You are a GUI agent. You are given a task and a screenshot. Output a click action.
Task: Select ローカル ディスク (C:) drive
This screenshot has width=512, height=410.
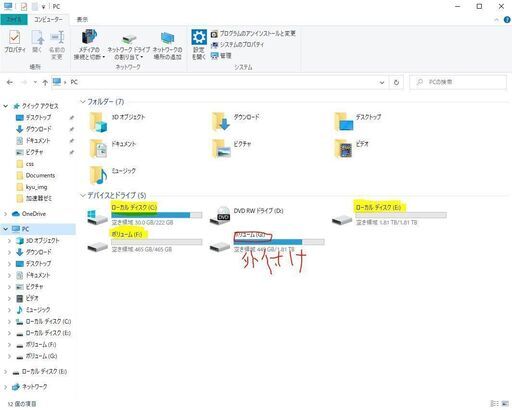tap(144, 214)
